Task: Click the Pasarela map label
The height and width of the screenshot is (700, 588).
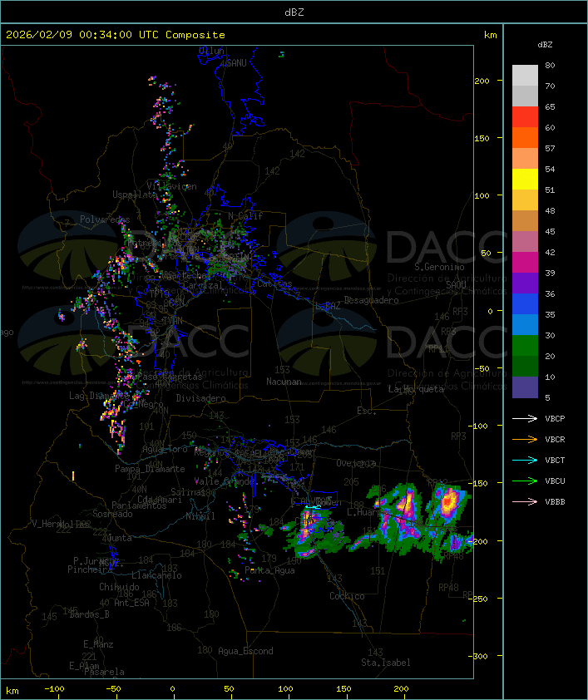Action: [x=104, y=672]
